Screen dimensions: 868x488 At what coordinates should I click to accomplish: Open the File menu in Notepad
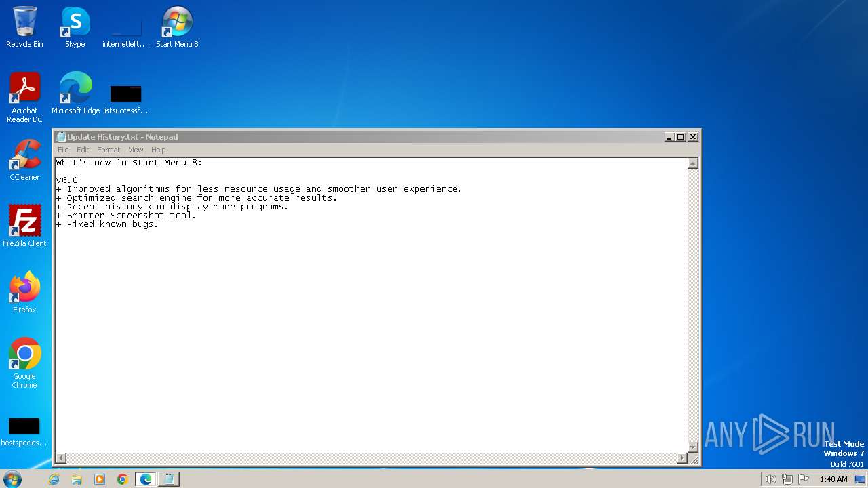[63, 150]
